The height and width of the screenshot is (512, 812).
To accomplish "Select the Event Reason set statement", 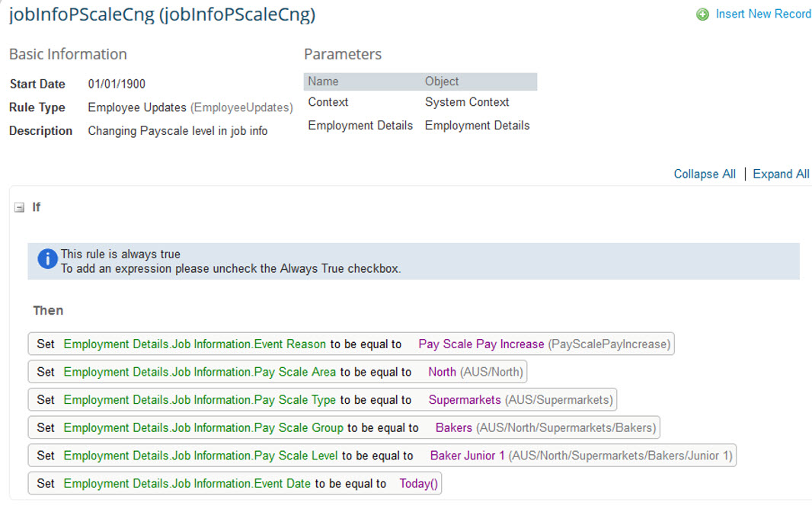I will pos(351,344).
